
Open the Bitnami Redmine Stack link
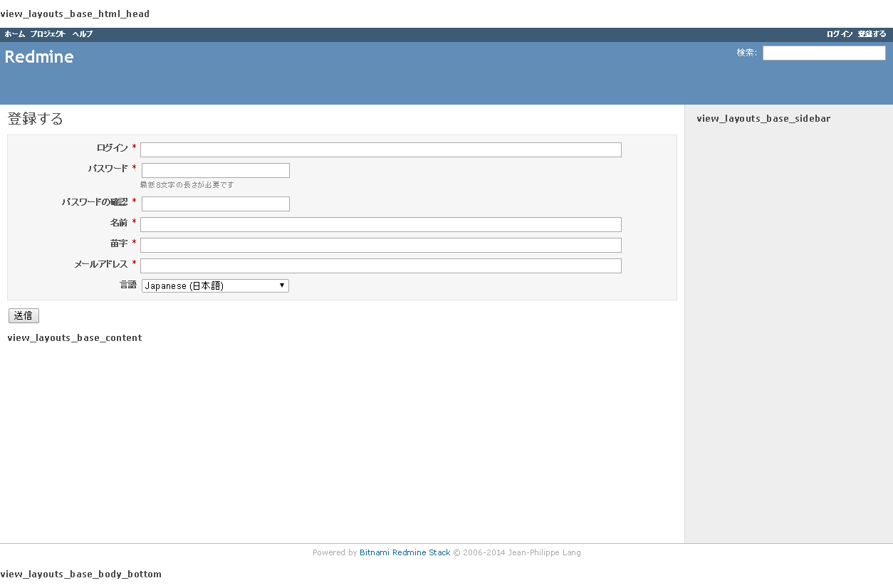[x=404, y=552]
